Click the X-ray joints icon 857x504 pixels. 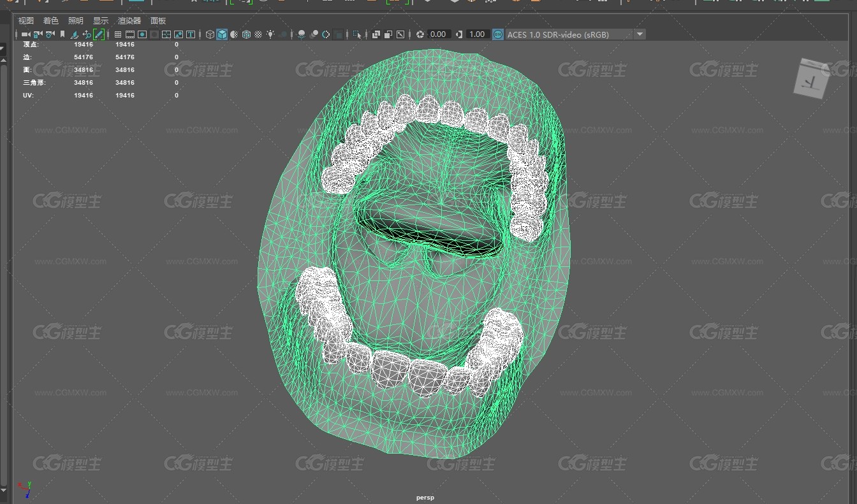click(400, 34)
